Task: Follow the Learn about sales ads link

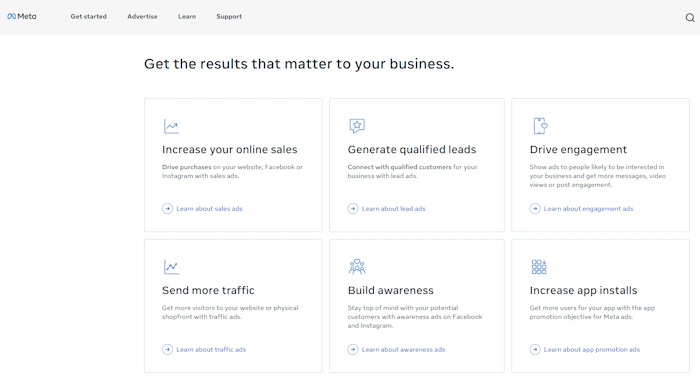Action: point(209,209)
